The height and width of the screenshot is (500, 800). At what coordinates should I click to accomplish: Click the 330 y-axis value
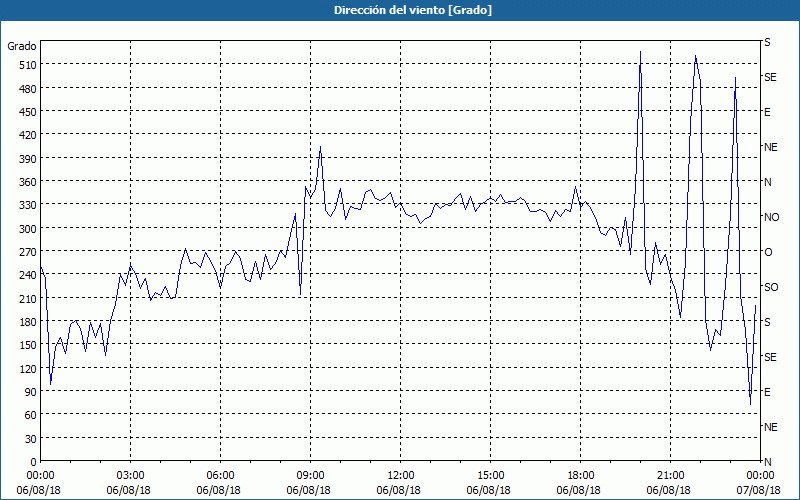28,205
